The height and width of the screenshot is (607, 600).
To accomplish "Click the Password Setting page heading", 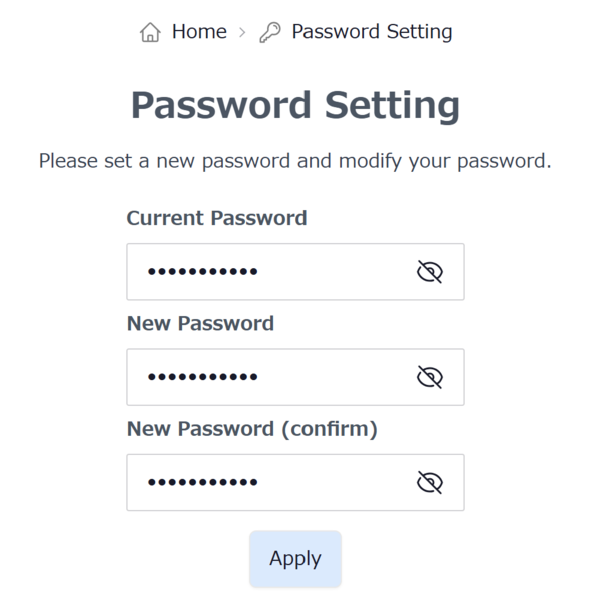I will 295,105.
